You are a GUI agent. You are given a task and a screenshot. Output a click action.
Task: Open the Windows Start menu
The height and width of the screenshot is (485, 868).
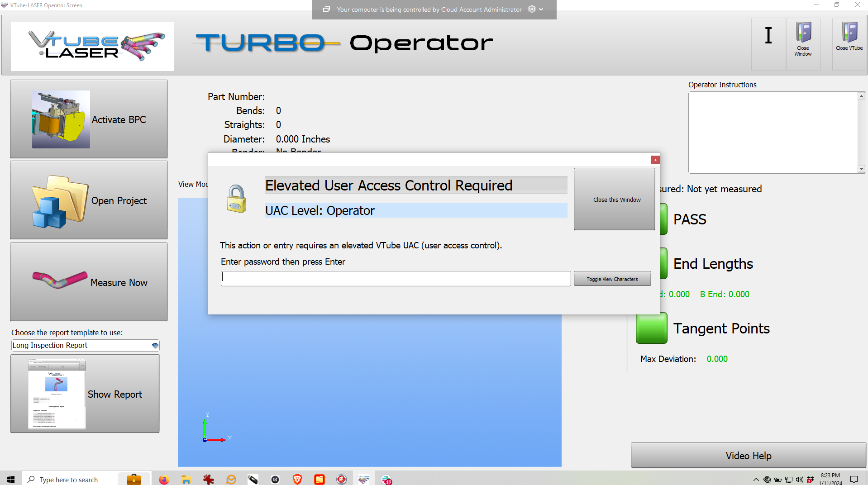click(x=11, y=479)
